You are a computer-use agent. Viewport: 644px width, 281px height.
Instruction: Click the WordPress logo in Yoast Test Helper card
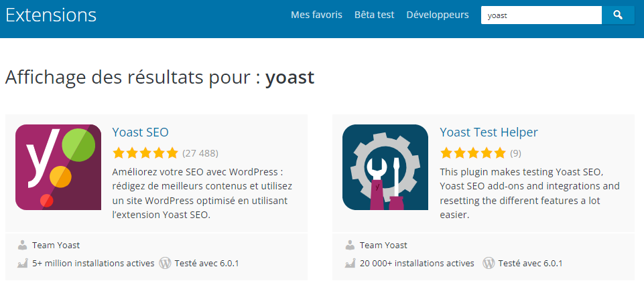(489, 263)
